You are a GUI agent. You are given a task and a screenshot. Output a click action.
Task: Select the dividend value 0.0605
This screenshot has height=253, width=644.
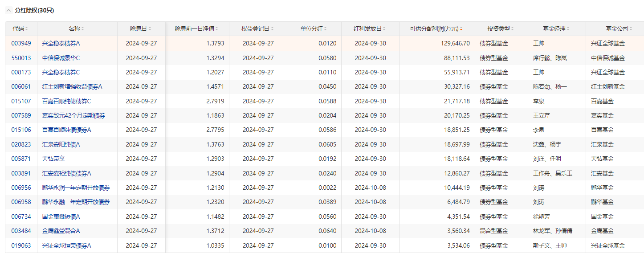point(327,144)
